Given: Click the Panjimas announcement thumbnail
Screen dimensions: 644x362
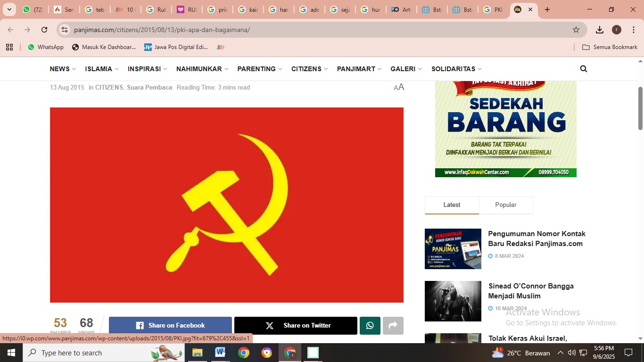Looking at the screenshot, I should pos(453,249).
